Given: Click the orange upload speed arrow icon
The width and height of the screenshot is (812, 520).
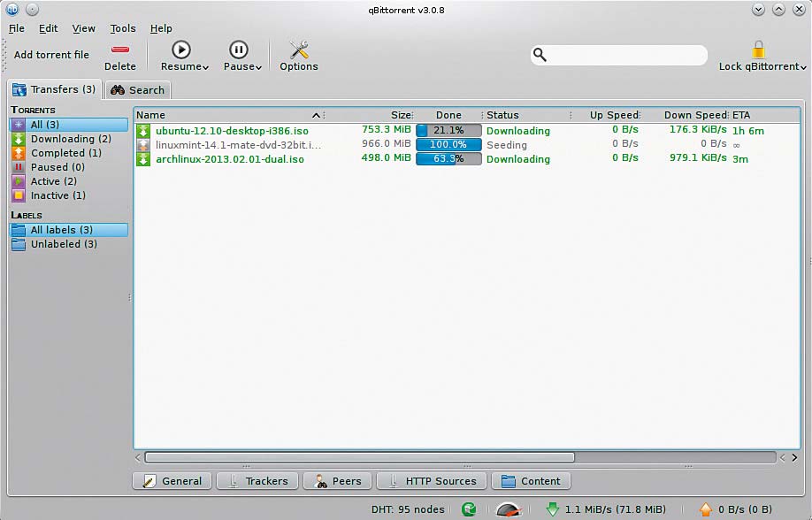Looking at the screenshot, I should (705, 509).
